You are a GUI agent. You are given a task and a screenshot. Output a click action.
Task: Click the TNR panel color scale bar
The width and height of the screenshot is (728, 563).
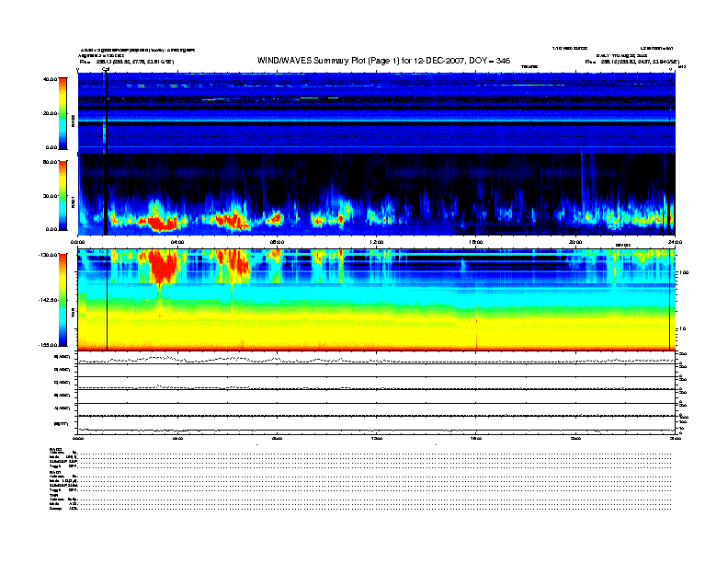[63, 300]
